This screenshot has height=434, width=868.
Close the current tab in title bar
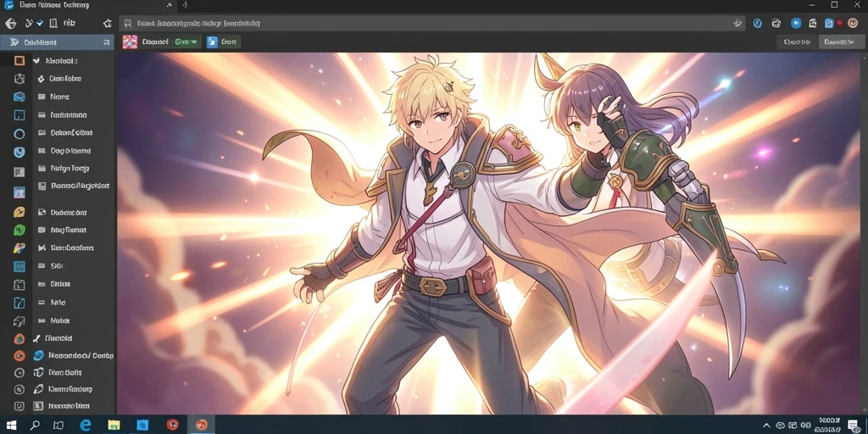pos(170,5)
